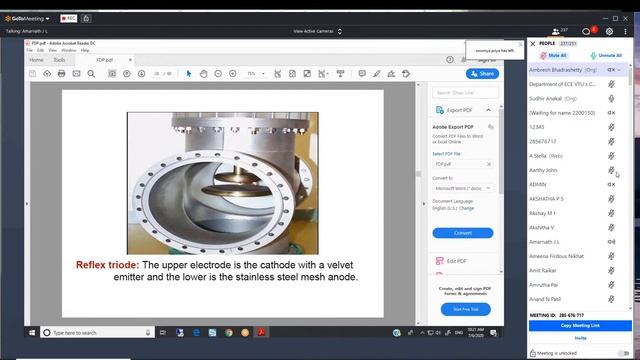640x360 pixels.
Task: Open Acrobat View menu
Action: 53,50
